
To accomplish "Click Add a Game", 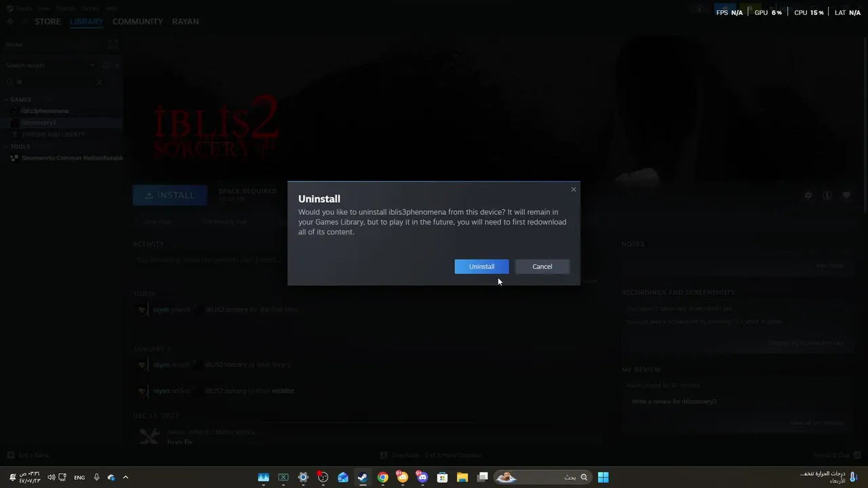I will point(28,455).
